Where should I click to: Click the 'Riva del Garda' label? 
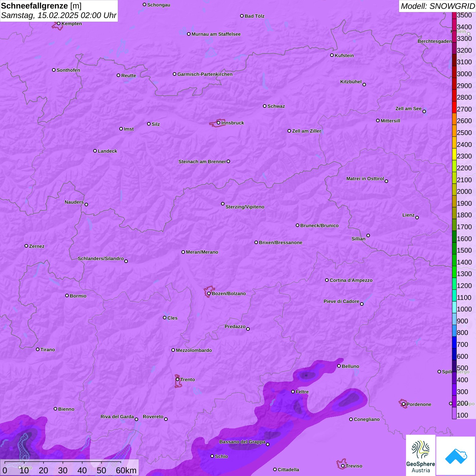pos(117,417)
